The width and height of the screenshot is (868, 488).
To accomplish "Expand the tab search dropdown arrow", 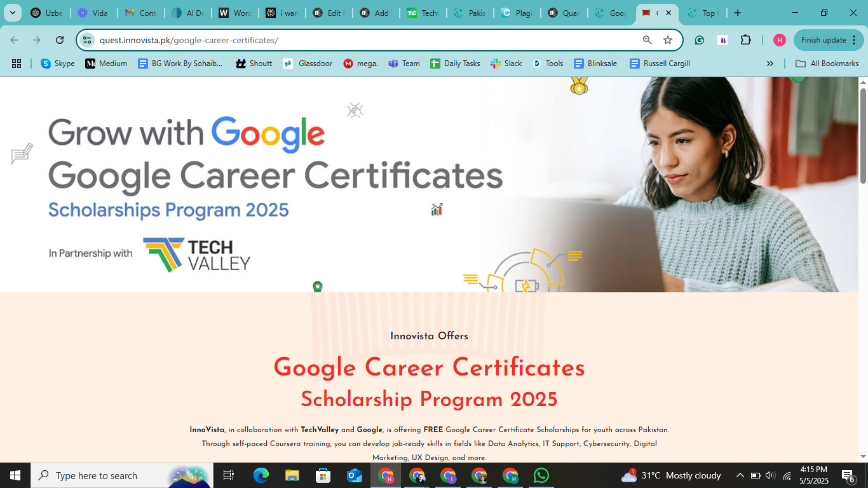I will 12,13.
